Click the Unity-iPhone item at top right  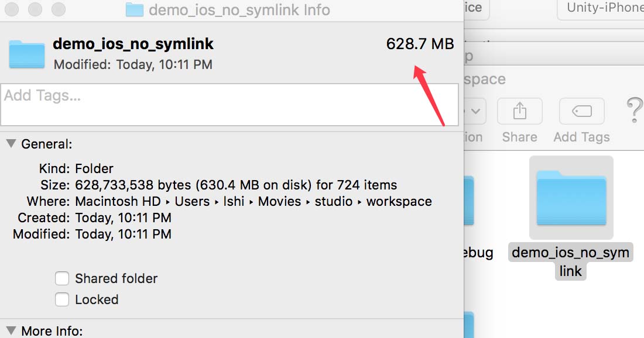click(603, 8)
